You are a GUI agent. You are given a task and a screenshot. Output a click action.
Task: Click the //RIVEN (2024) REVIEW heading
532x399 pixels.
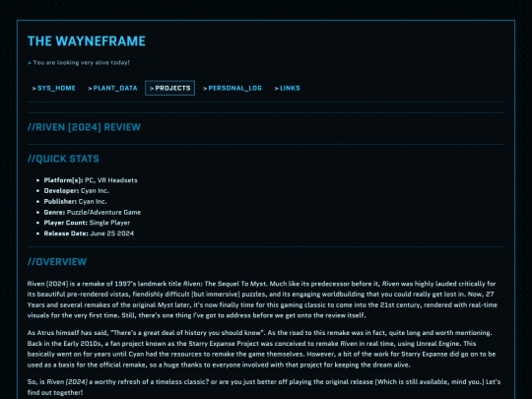(x=84, y=127)
